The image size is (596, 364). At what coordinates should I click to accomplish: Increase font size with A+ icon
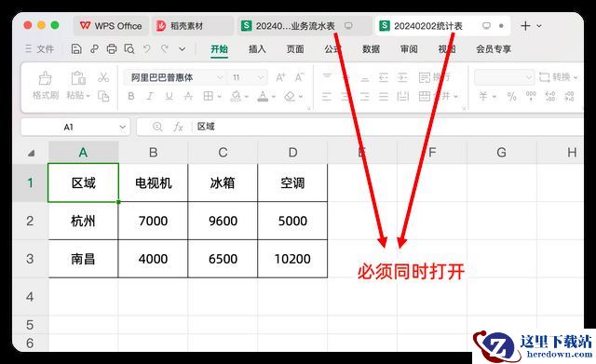(280, 77)
